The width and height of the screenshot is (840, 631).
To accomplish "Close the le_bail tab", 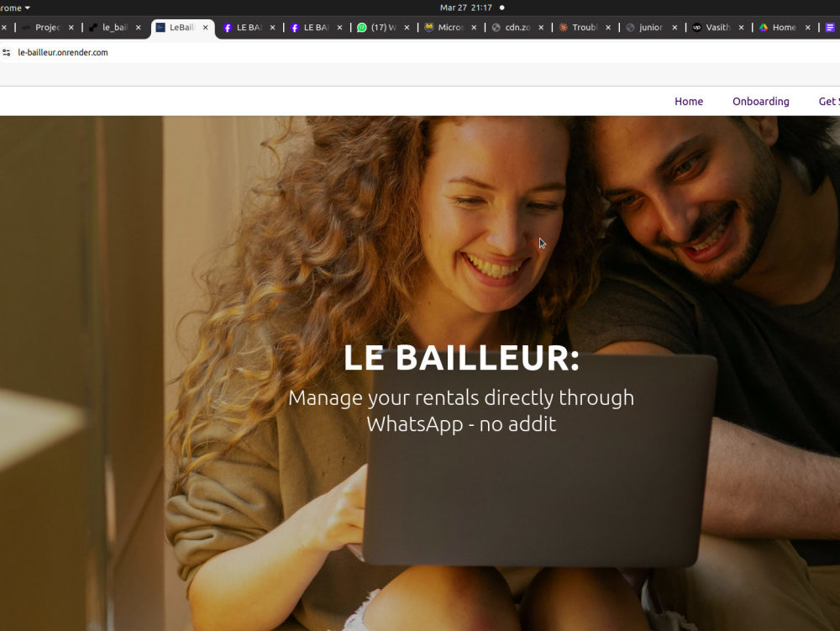I will tap(139, 28).
